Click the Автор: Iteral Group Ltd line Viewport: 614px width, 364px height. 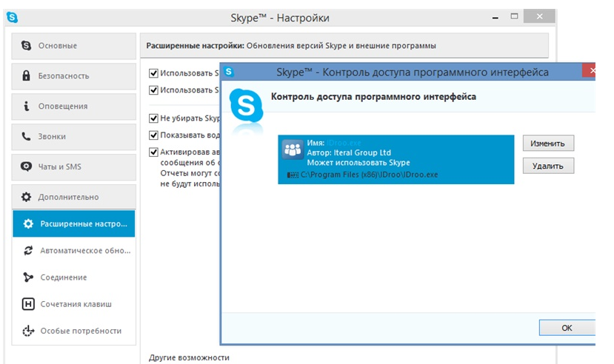pos(349,152)
